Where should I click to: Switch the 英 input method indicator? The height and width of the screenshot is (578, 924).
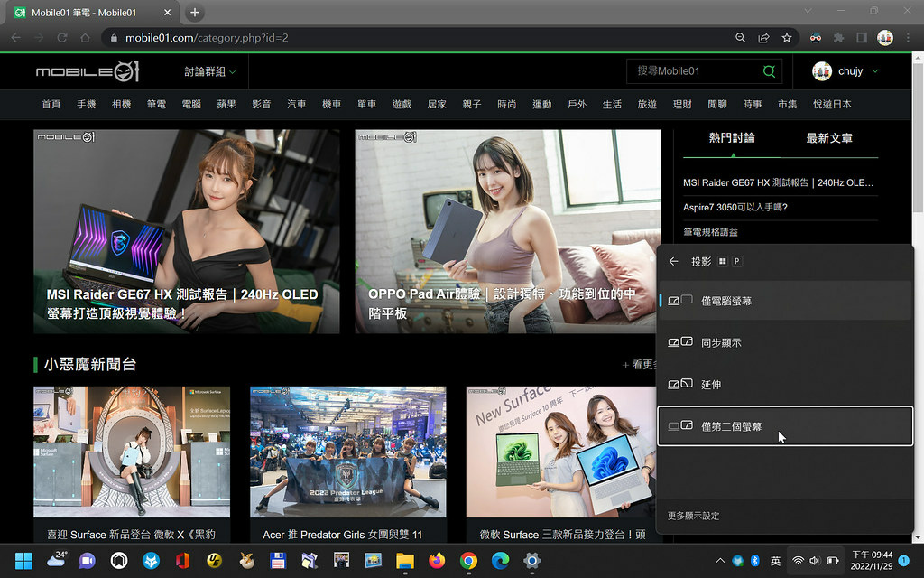[x=775, y=560]
